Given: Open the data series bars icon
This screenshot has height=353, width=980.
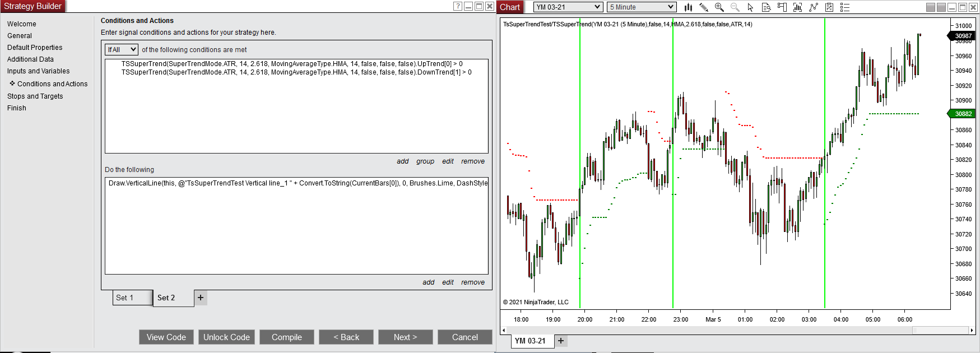Looking at the screenshot, I should click(798, 7).
